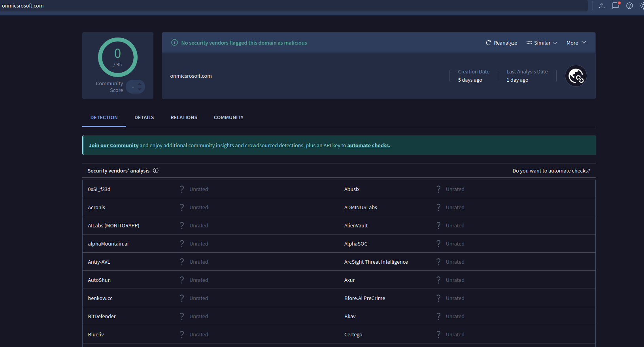The width and height of the screenshot is (644, 347).
Task: Expand the Similar dropdown
Action: (x=542, y=43)
